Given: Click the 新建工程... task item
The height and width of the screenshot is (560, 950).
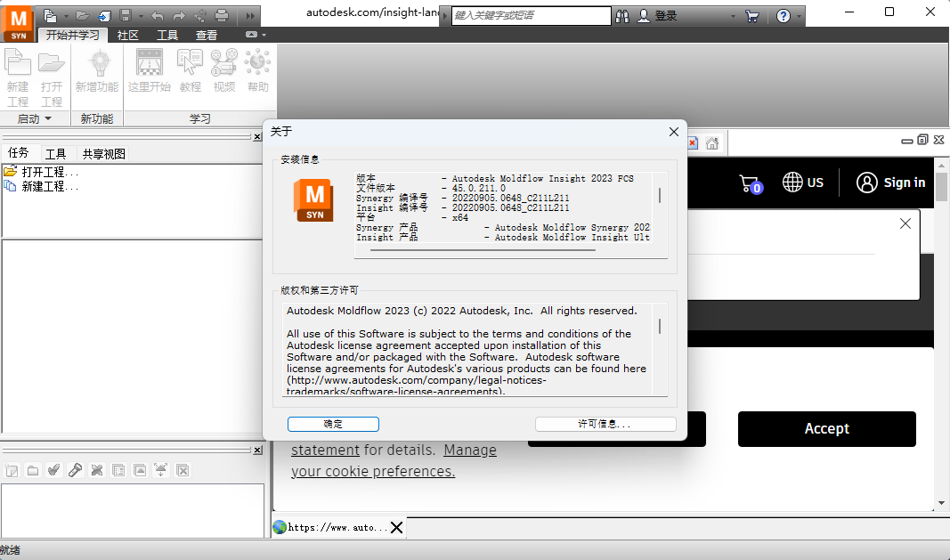Looking at the screenshot, I should [41, 187].
